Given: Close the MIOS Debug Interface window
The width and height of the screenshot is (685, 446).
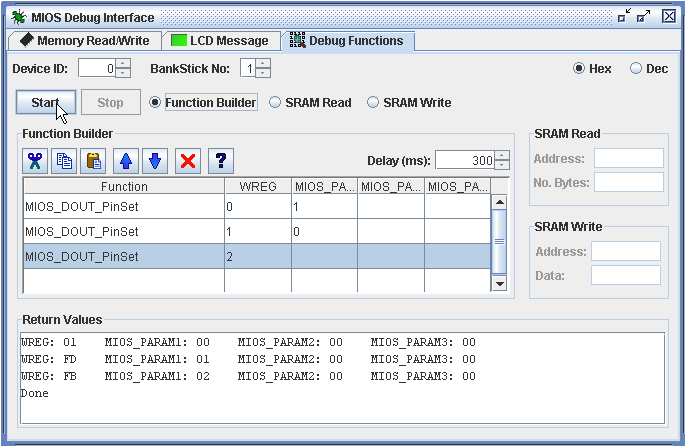Looking at the screenshot, I should pyautogui.click(x=669, y=17).
